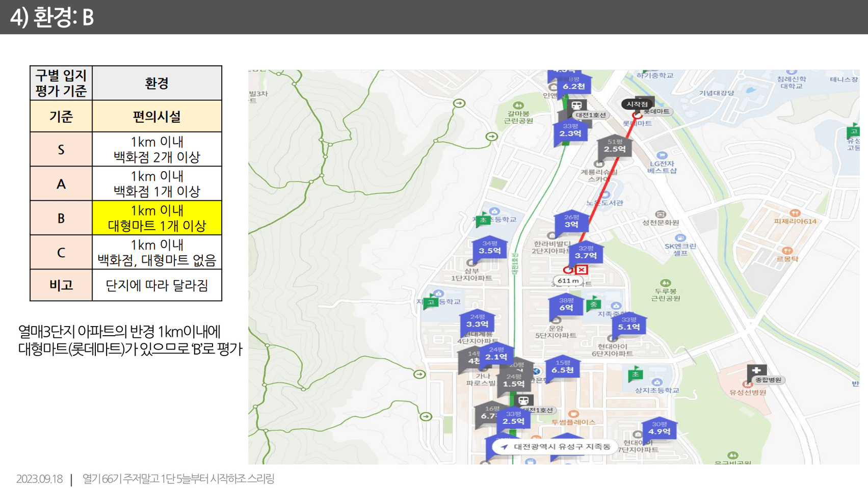The height and width of the screenshot is (488, 868).
Task: Click the 대전1호선 label near top station
Action: 591,115
